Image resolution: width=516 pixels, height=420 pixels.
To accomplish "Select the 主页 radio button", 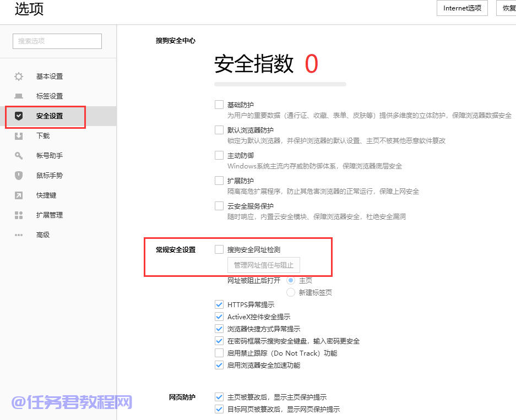I will [291, 280].
